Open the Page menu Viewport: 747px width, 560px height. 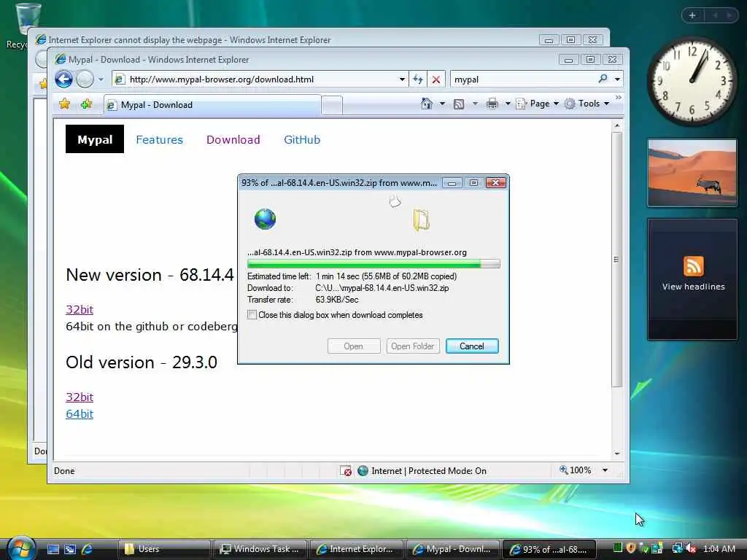(538, 104)
